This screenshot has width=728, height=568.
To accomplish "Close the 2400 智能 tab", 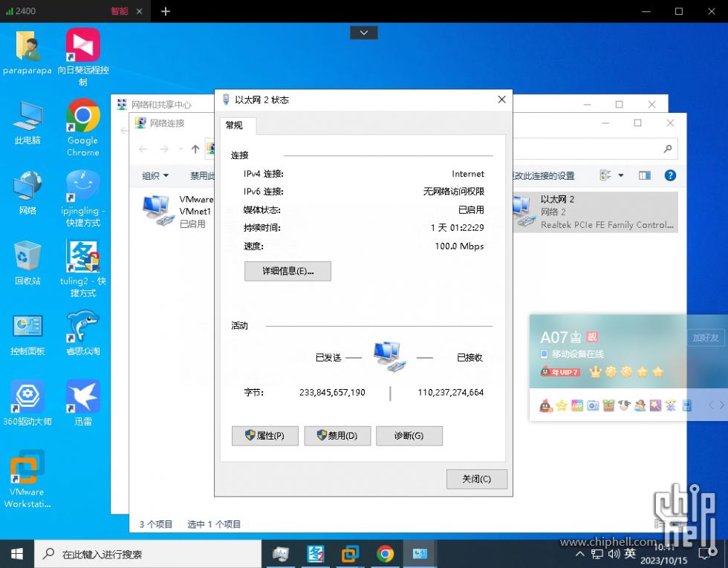I will pyautogui.click(x=140, y=11).
